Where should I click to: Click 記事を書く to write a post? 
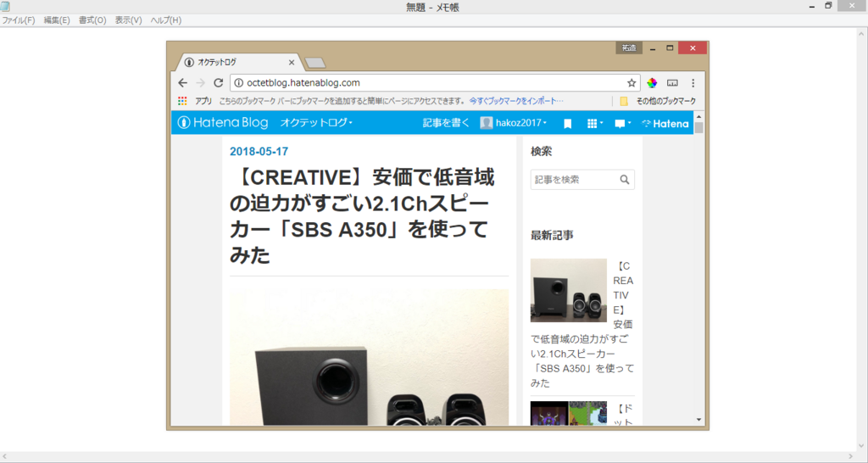tap(446, 123)
